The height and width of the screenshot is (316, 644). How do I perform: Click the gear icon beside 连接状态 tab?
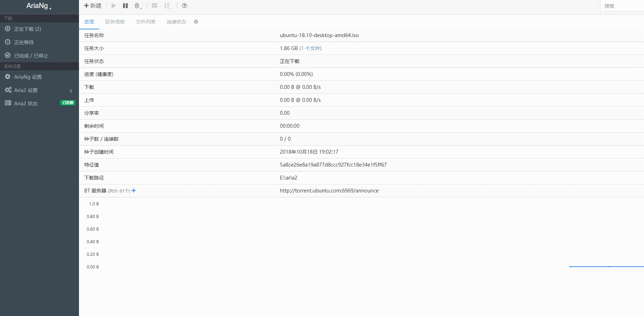tap(196, 22)
